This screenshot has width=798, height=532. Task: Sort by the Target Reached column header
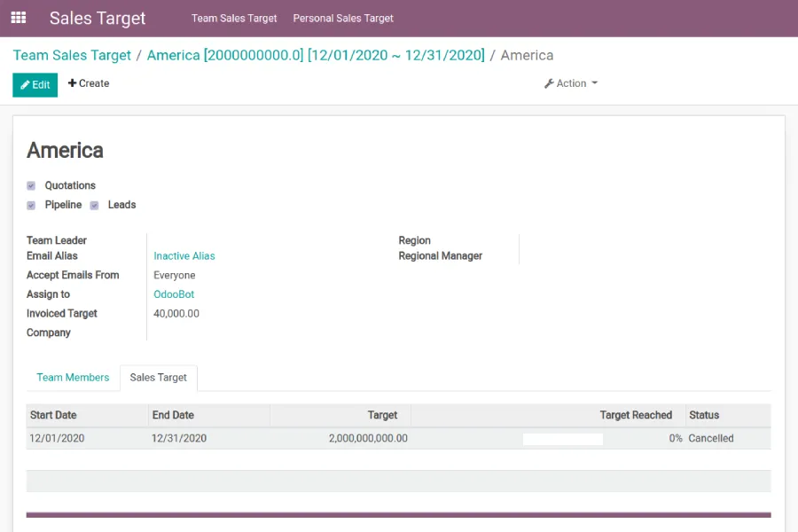548,415
